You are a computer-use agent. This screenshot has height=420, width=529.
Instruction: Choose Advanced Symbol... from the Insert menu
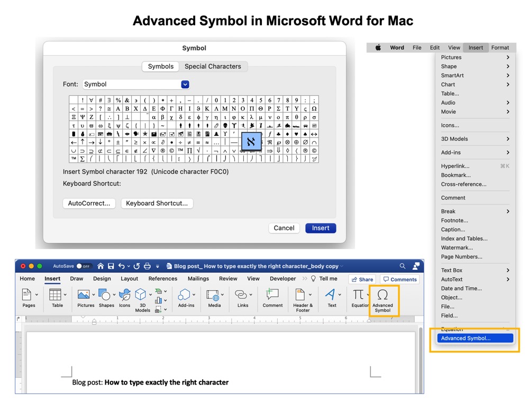pos(475,339)
